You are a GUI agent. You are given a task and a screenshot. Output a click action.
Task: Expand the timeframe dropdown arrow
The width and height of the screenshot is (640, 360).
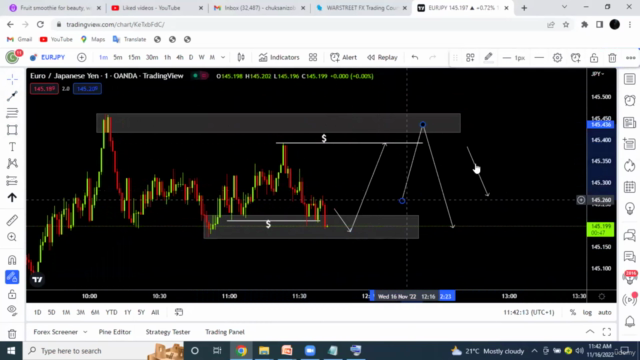point(223,58)
